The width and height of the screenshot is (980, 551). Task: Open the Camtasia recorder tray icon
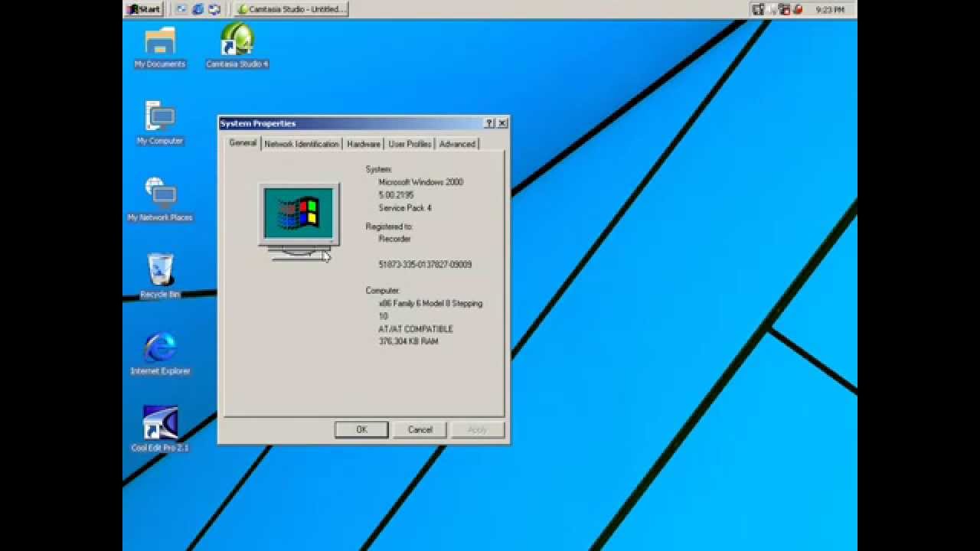[799, 10]
